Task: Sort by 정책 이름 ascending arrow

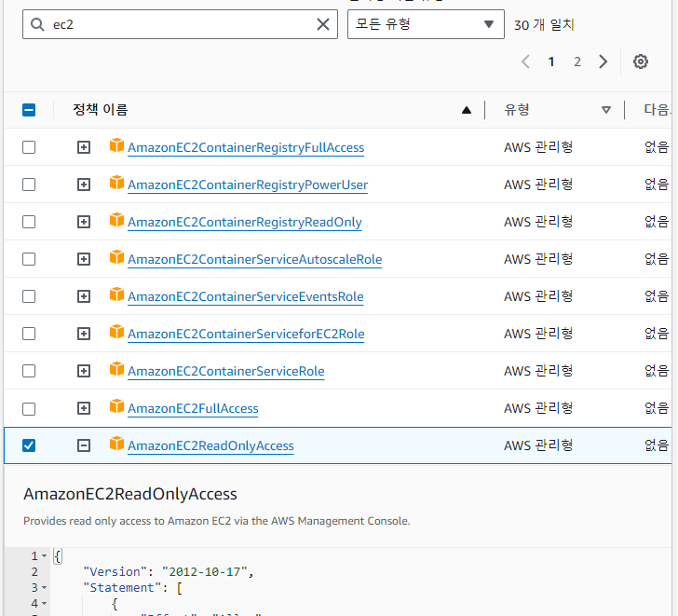Action: (466, 110)
